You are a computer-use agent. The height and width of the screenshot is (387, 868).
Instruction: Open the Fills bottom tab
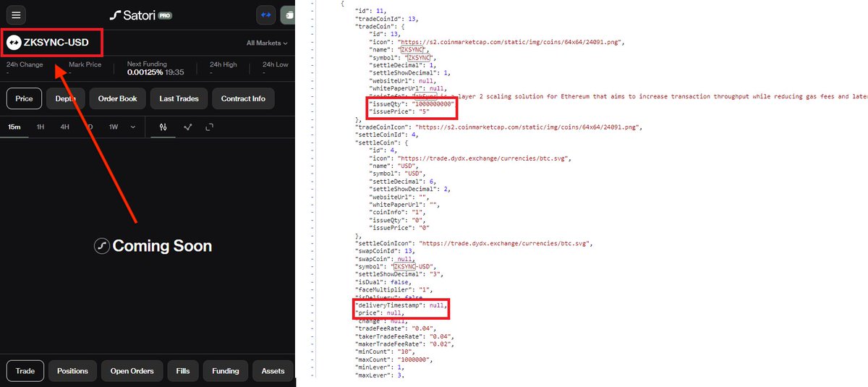click(183, 371)
